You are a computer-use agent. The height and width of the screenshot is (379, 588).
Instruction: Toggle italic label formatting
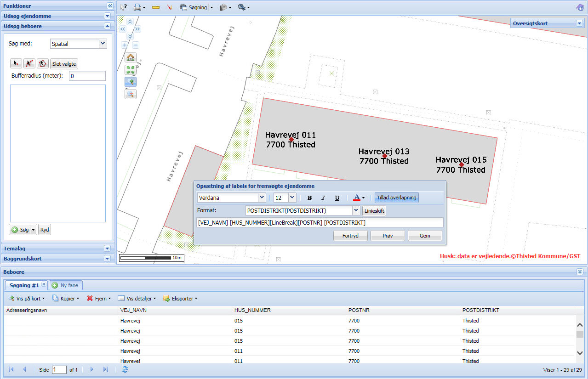(x=323, y=198)
